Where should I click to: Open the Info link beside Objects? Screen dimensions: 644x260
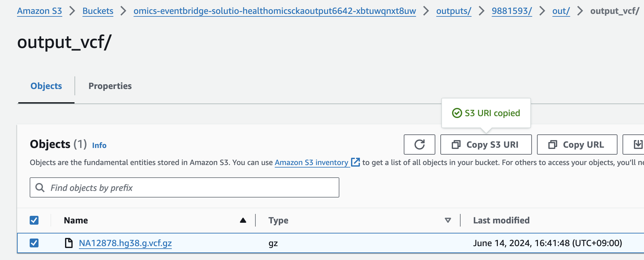pyautogui.click(x=99, y=145)
